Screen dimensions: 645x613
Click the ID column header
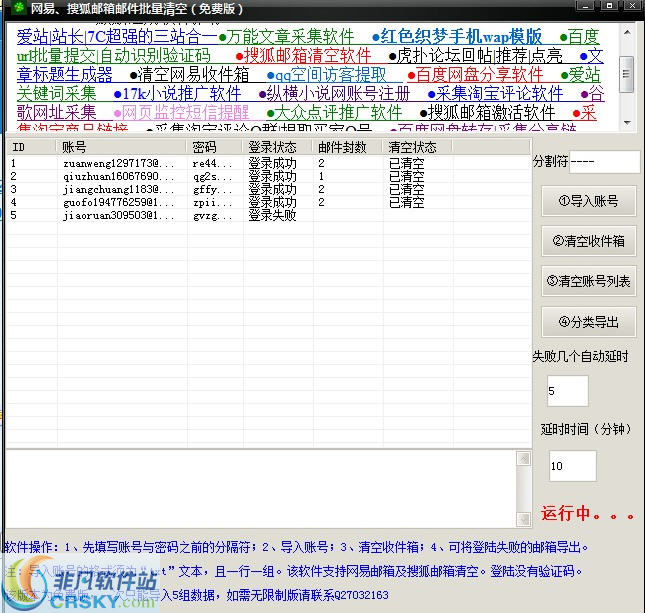point(31,147)
